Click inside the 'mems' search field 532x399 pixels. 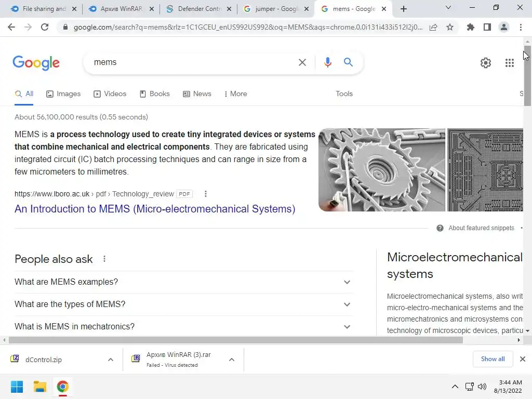(x=193, y=62)
